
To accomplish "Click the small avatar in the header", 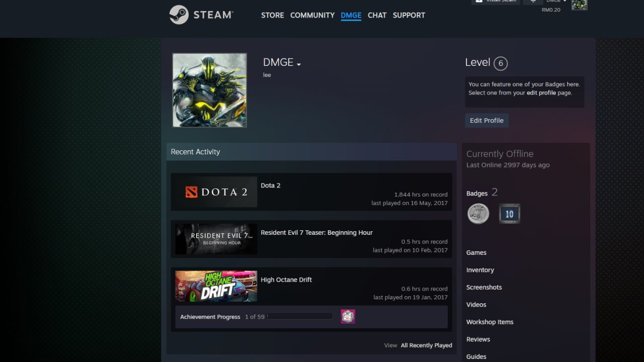I will pyautogui.click(x=579, y=4).
